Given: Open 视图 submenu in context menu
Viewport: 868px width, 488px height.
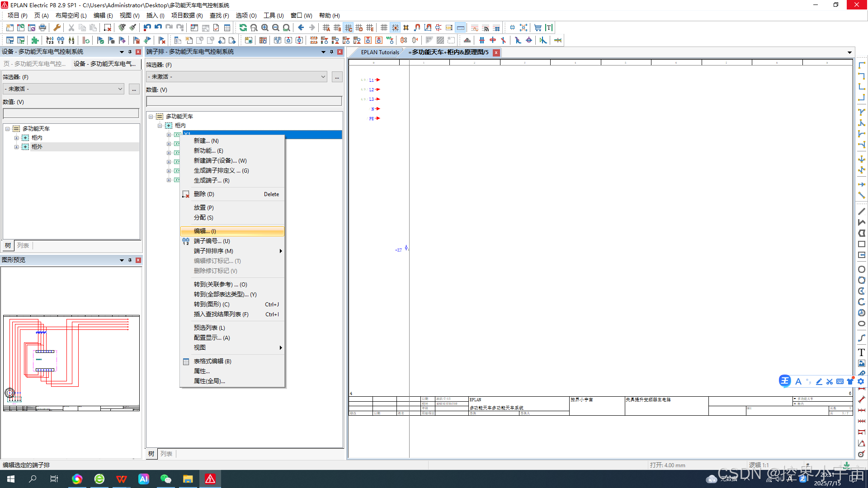Looking at the screenshot, I should point(232,348).
